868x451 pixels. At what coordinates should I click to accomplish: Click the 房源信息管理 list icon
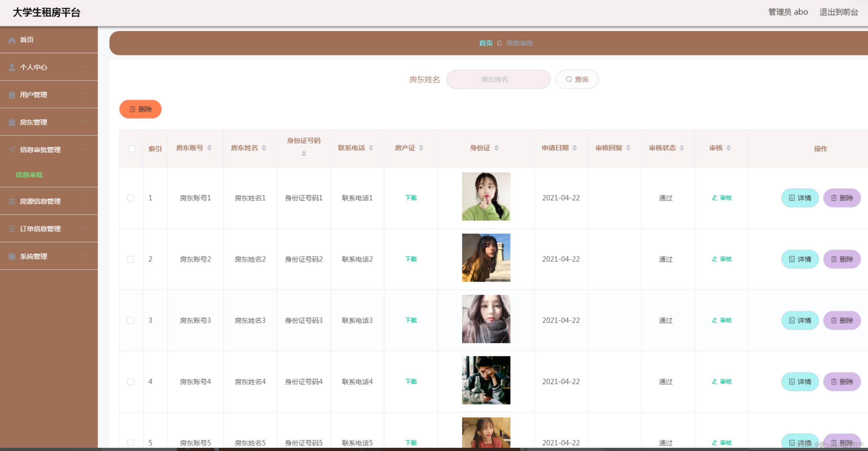click(12, 201)
